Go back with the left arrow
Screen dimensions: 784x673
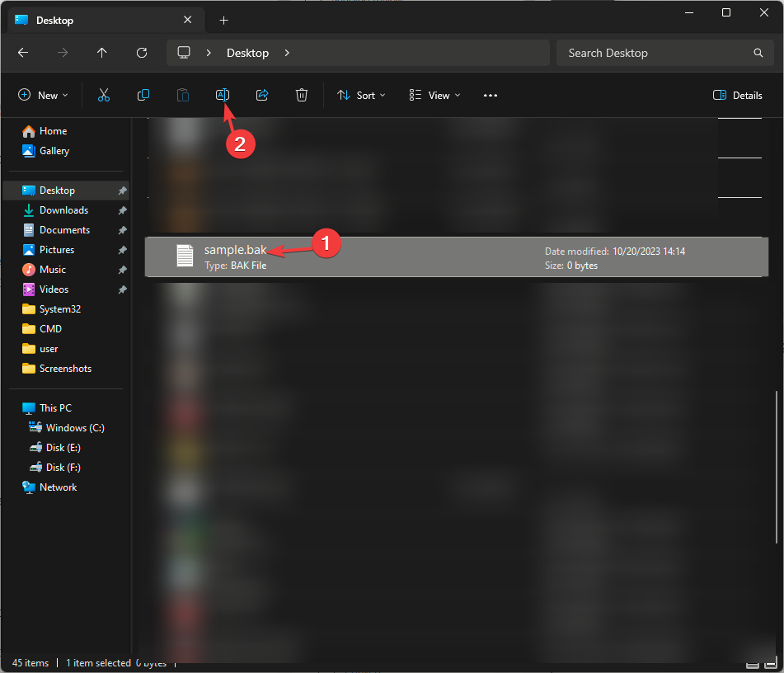(x=23, y=53)
